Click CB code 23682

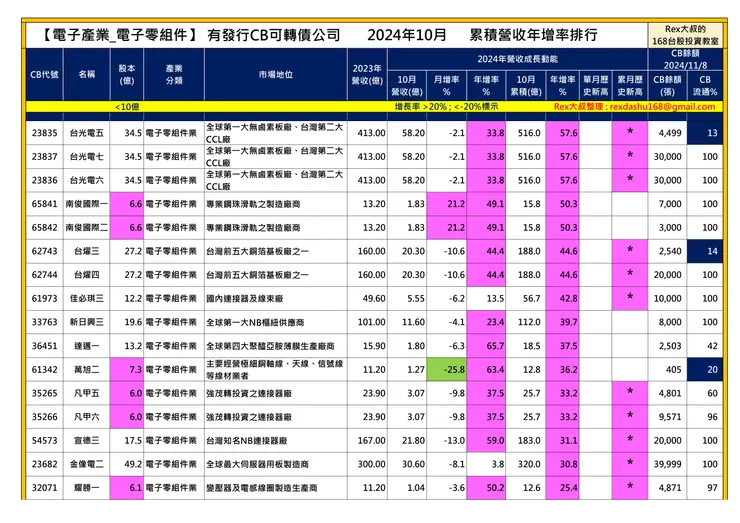(x=44, y=464)
